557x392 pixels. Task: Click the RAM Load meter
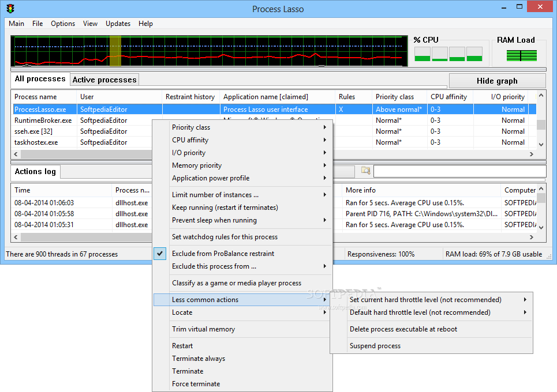[521, 56]
